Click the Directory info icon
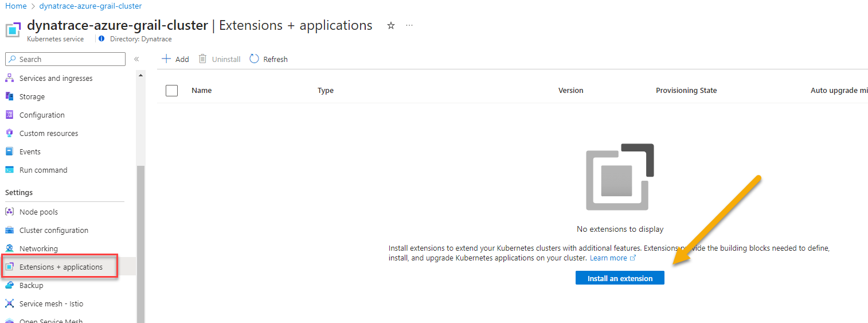 pos(101,39)
